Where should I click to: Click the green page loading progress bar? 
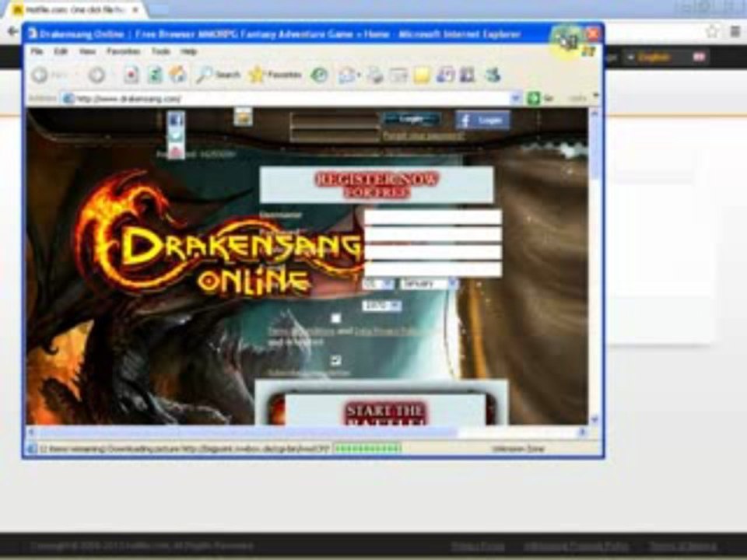click(366, 449)
